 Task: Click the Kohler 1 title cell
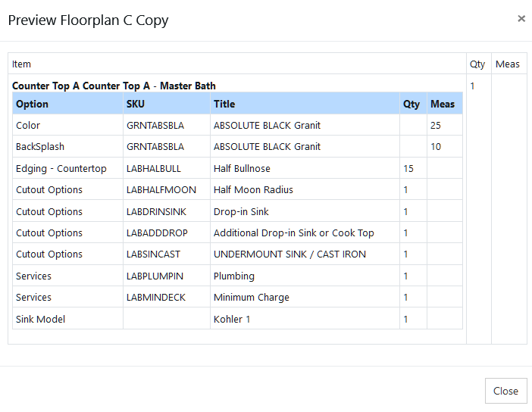tap(230, 319)
